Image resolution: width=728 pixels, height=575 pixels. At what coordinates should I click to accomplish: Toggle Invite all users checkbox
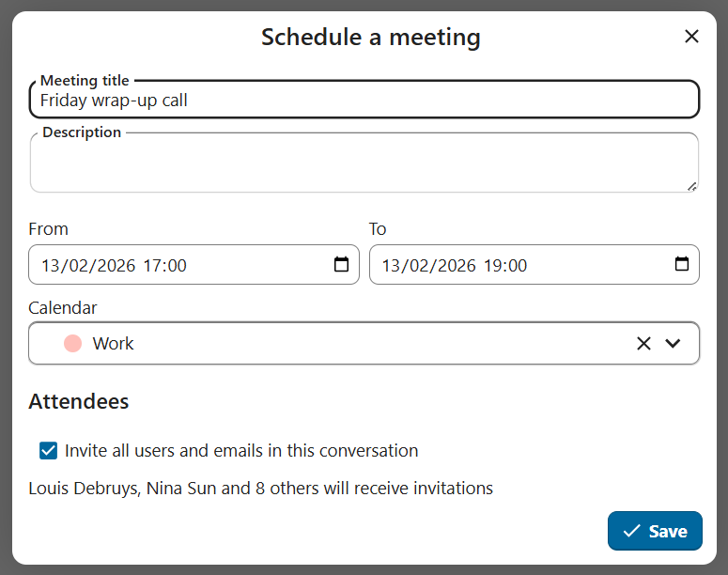click(49, 451)
